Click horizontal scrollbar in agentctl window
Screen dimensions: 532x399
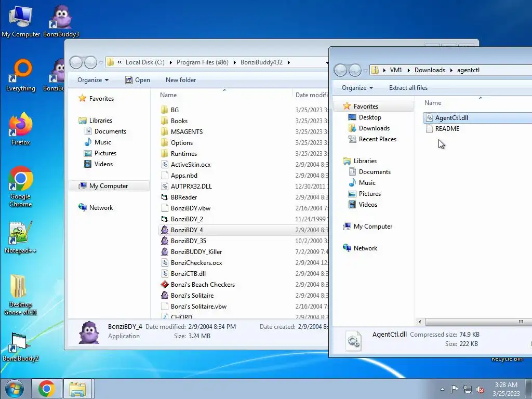478,322
